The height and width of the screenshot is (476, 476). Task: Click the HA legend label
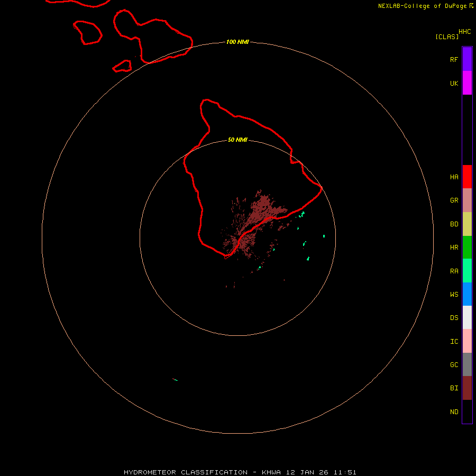click(x=454, y=177)
